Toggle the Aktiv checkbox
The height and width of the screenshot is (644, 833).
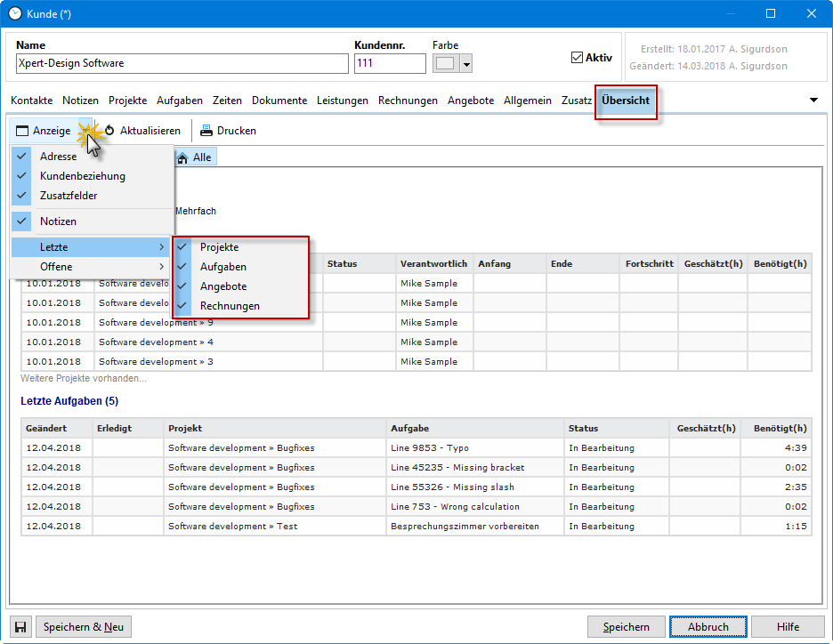tap(577, 58)
